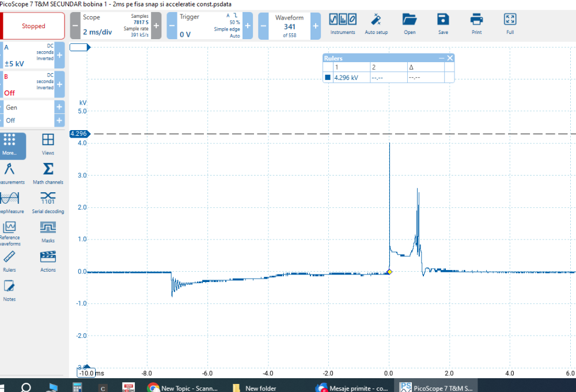Close the Rulers panel
The width and height of the screenshot is (576, 392).
450,58
